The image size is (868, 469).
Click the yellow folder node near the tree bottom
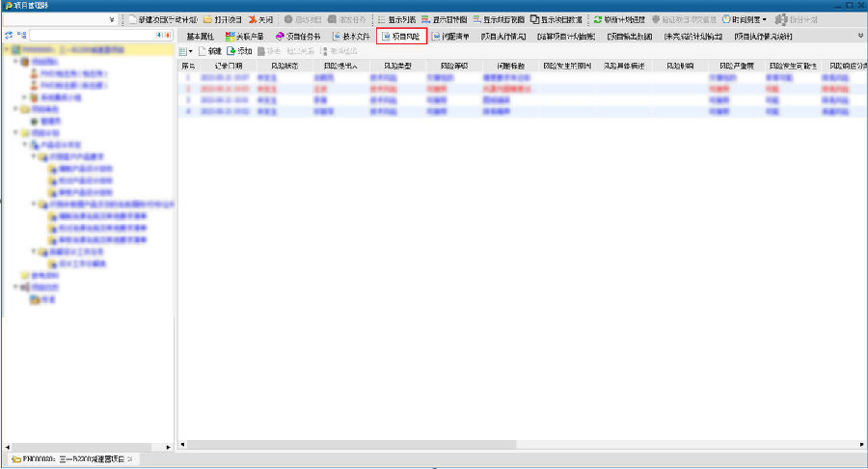point(40,275)
